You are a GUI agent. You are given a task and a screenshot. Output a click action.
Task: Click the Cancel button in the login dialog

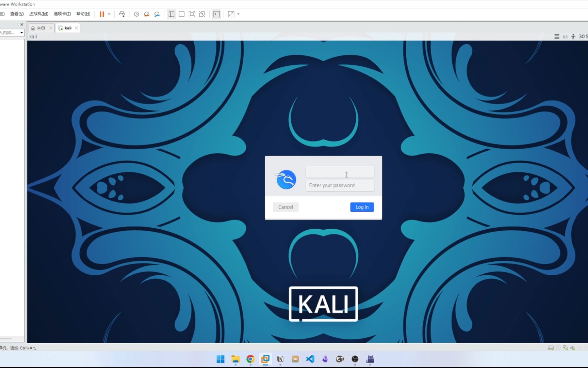[x=285, y=207]
